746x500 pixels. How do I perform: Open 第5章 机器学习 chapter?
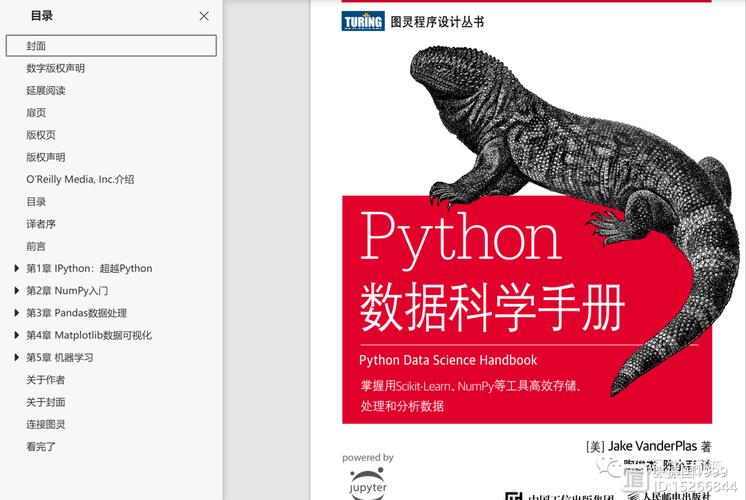[59, 357]
